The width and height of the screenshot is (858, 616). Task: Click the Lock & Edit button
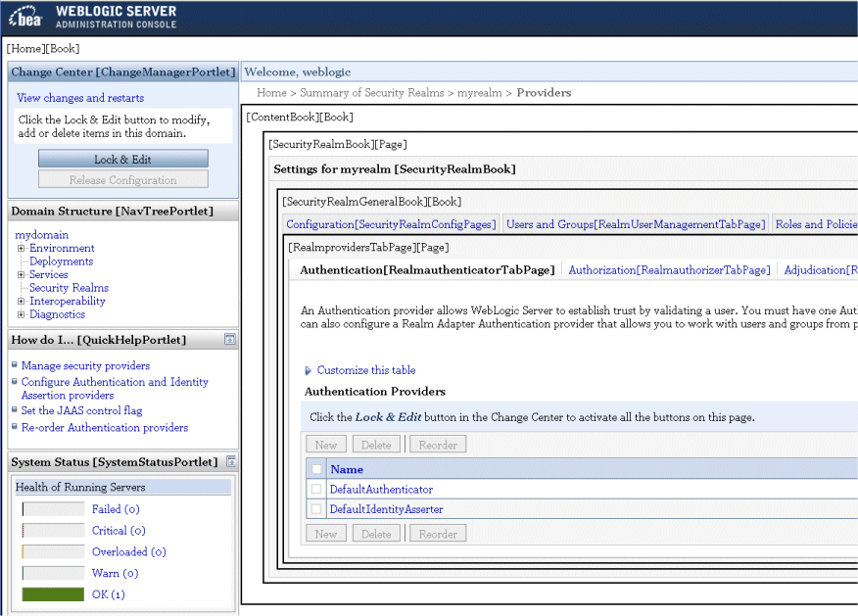click(122, 158)
